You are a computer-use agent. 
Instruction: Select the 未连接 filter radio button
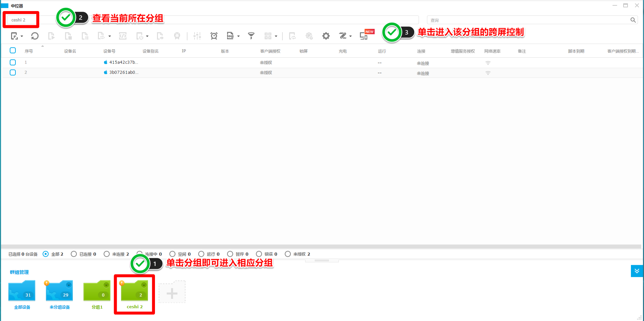click(x=107, y=254)
